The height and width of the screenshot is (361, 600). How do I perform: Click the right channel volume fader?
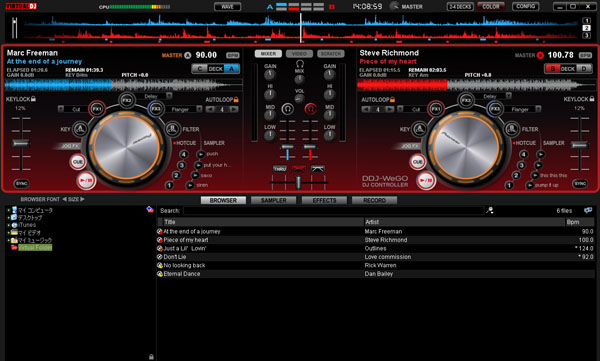point(310,147)
